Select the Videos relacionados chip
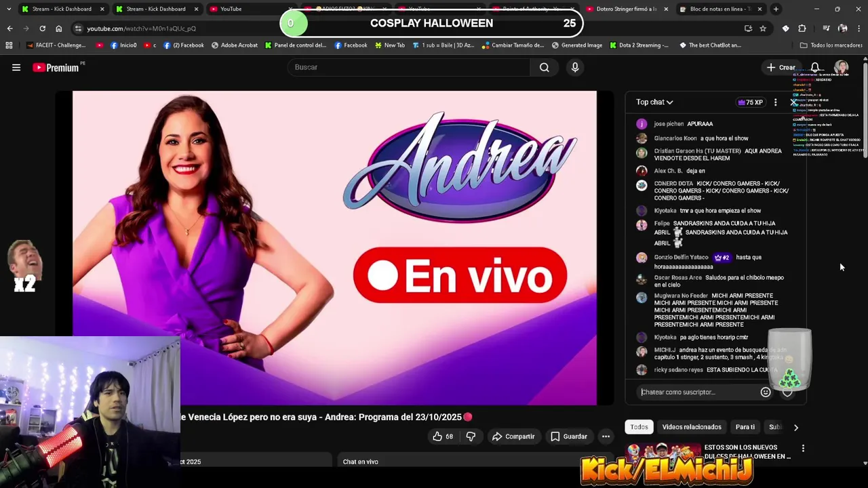 (x=692, y=427)
